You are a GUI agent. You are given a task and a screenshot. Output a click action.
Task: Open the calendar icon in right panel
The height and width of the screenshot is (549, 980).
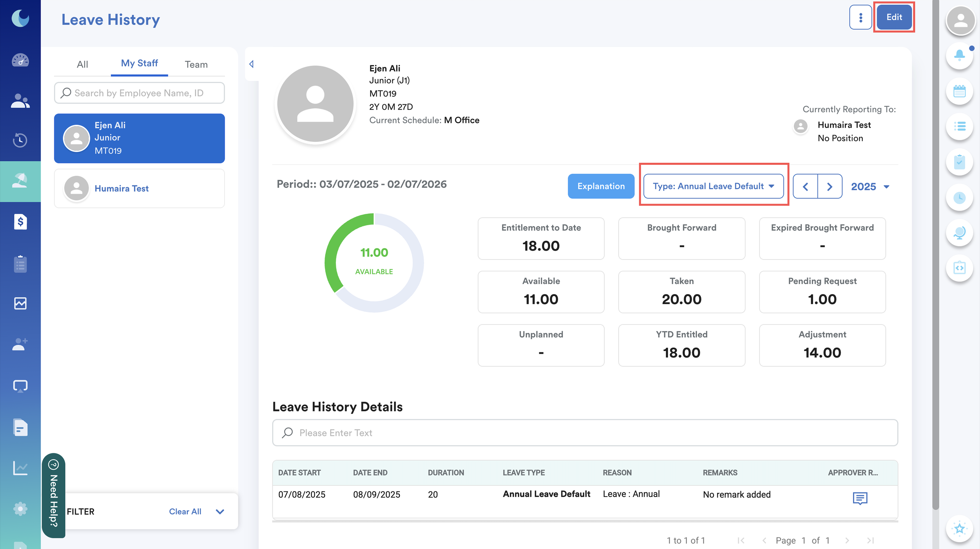tap(959, 91)
